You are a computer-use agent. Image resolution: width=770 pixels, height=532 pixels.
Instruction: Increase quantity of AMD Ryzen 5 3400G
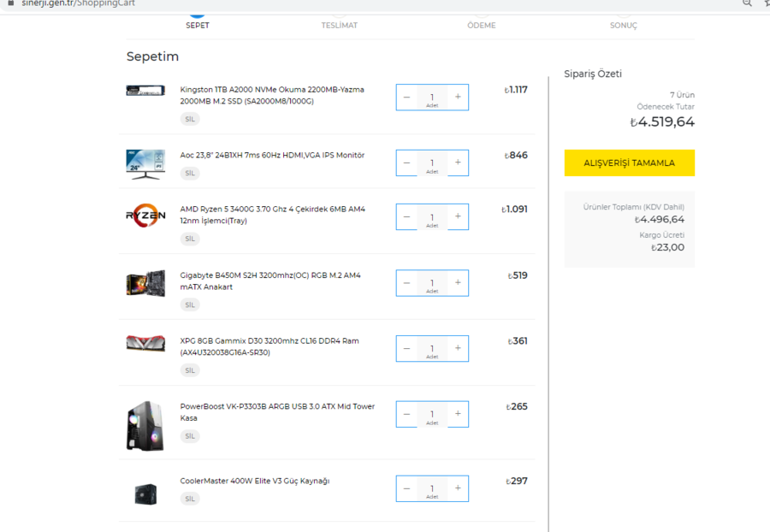click(x=458, y=216)
